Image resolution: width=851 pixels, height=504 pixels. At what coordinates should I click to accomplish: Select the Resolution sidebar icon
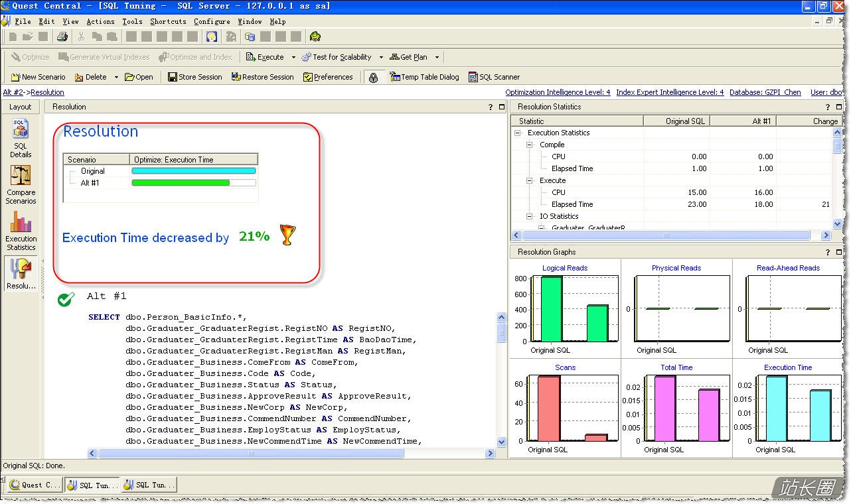(x=21, y=274)
